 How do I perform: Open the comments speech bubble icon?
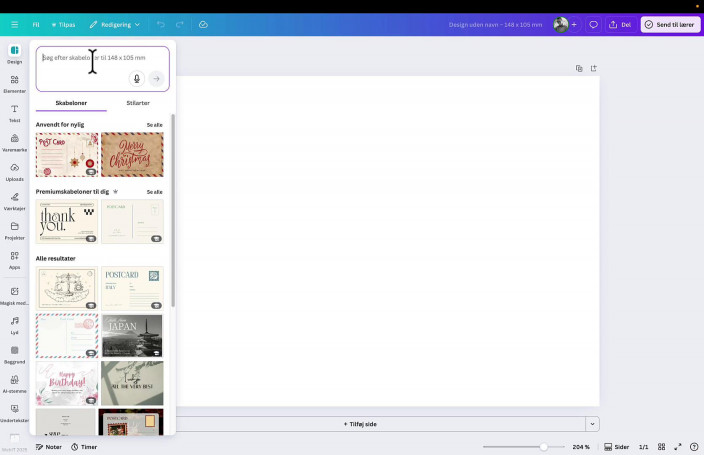point(593,24)
